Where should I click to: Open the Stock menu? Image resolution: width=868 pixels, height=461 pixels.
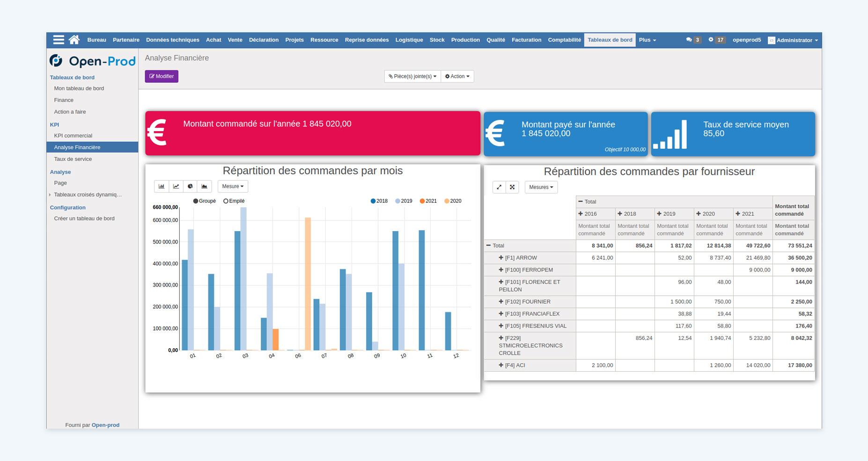click(x=437, y=40)
